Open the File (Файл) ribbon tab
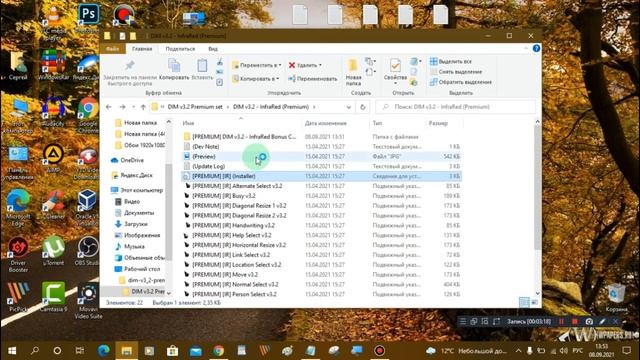This screenshot has width=640, height=360. pyautogui.click(x=113, y=49)
